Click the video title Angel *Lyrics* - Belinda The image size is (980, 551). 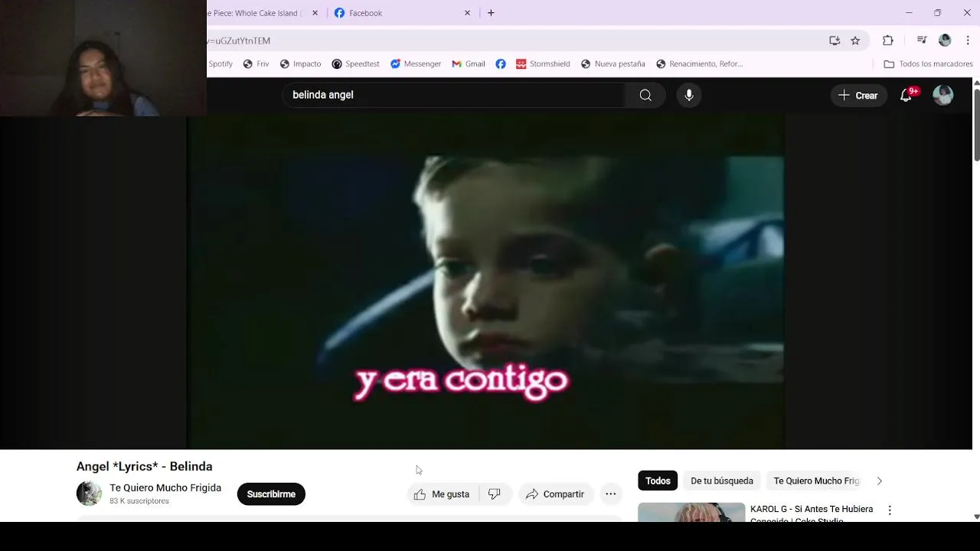tap(145, 466)
